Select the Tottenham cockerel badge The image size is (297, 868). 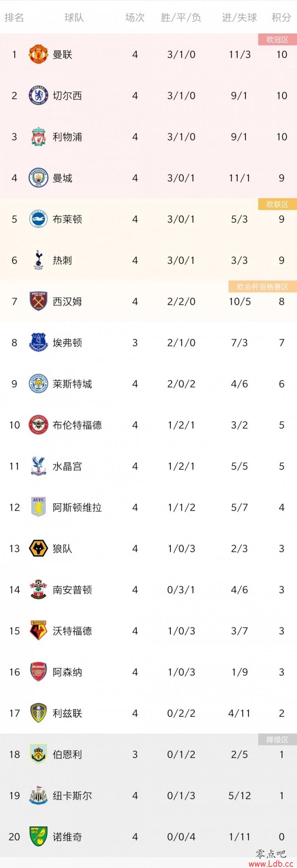coord(38,260)
